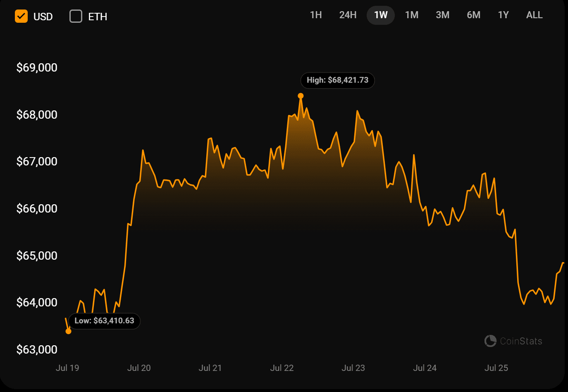Select the 24H time range
568x392 pixels.
click(348, 15)
